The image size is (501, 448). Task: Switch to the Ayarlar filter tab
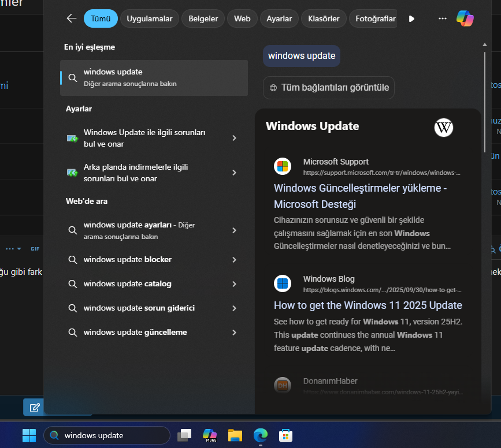coord(279,18)
